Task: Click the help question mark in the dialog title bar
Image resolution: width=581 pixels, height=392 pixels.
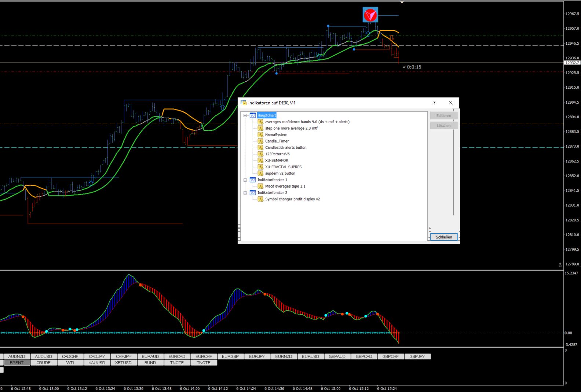Action: [434, 103]
